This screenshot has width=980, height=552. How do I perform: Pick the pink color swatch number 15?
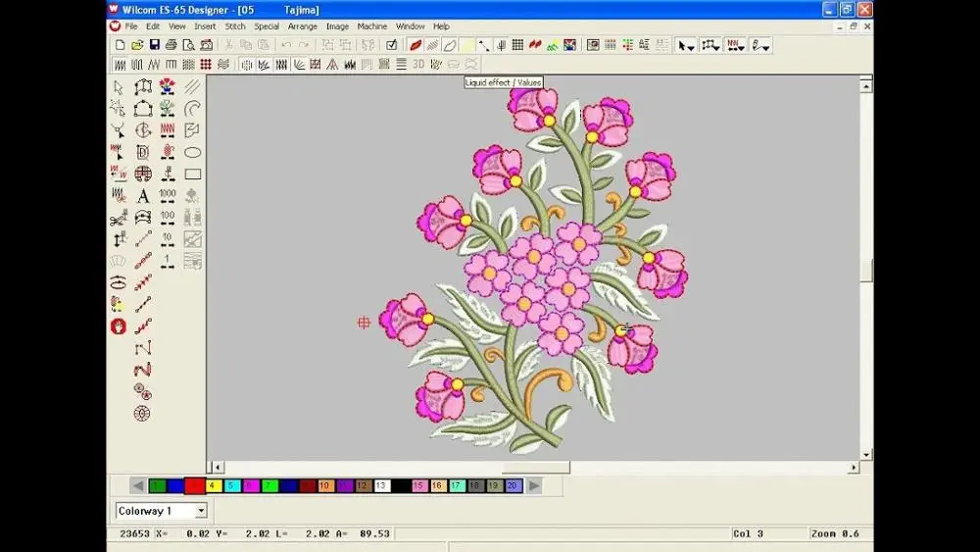[x=419, y=485]
